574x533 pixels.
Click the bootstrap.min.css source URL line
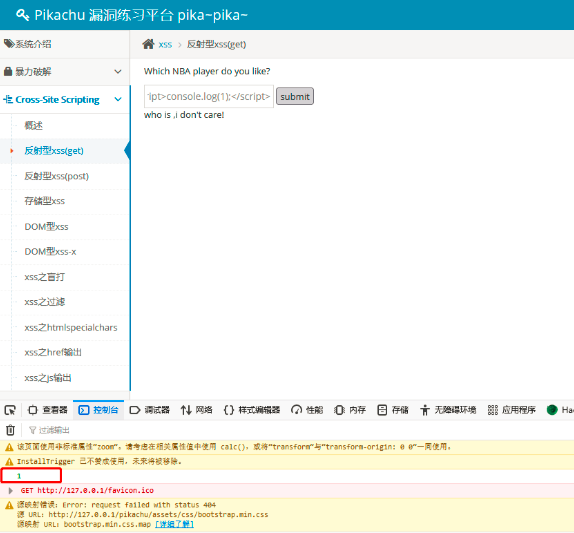coord(142,515)
